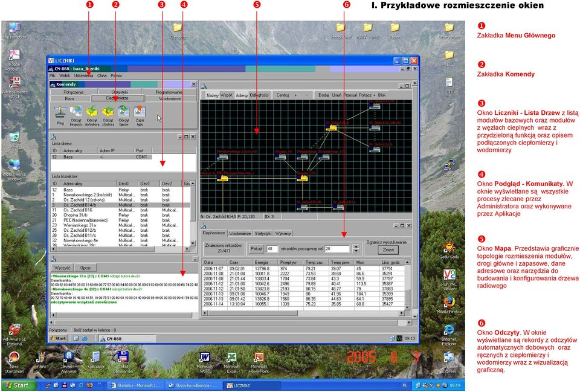Click the Start button on Windows taskbar
Viewport: 580px width, 392px height.
[x=18, y=385]
